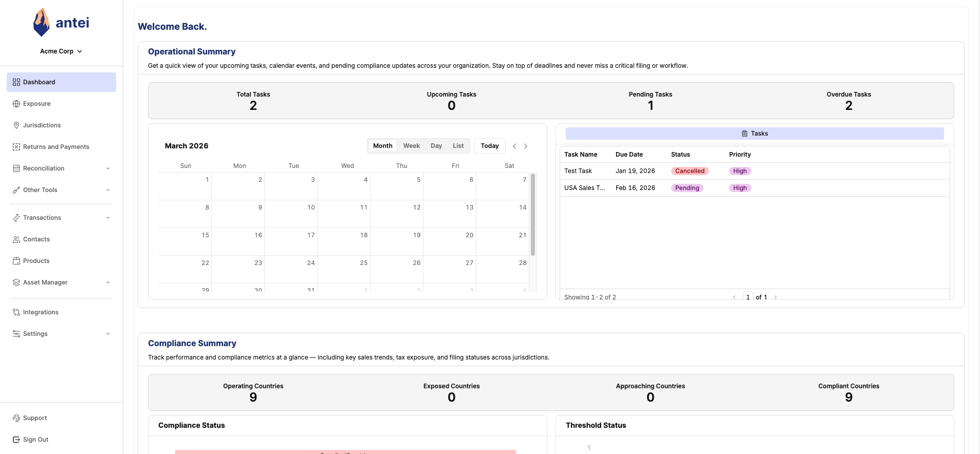Click the Due Date column header
Screen dimensions: 980x454
629,155
